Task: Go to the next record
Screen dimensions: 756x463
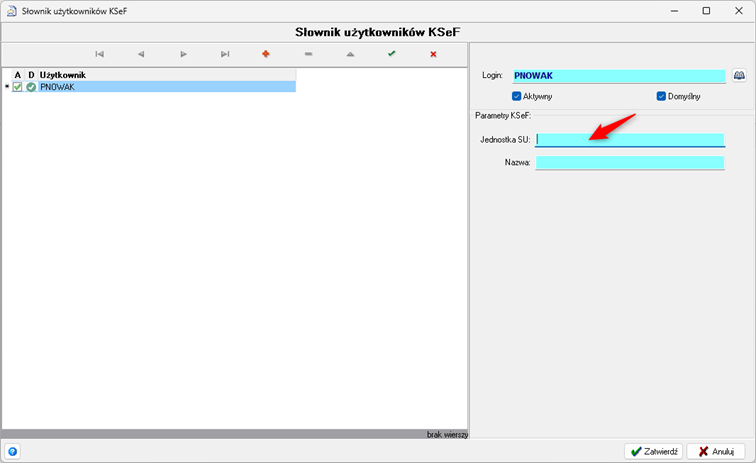Action: [183, 54]
